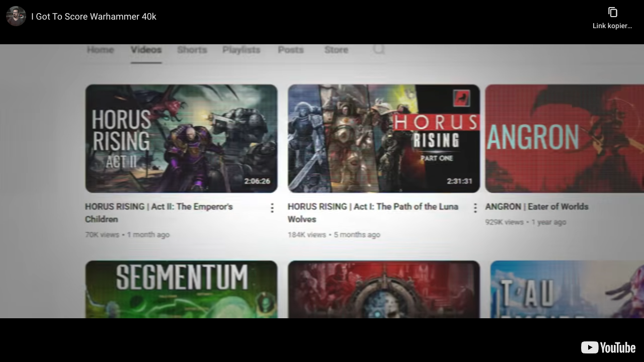Click the 'Link kopier...' label
This screenshot has height=362, width=644.
(612, 26)
